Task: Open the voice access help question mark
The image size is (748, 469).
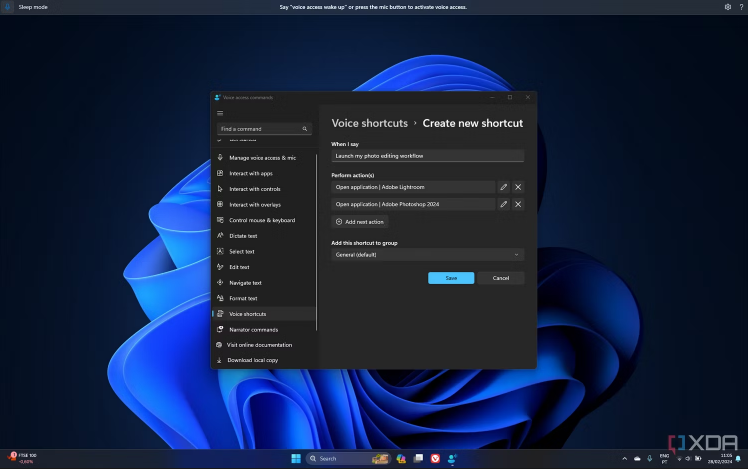Action: (x=741, y=7)
